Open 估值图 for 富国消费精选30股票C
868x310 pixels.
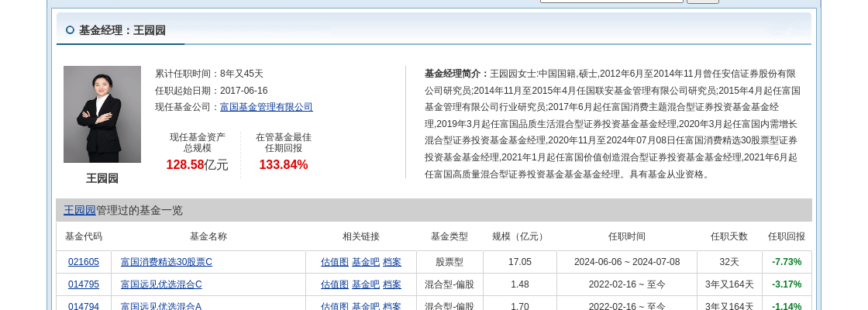click(335, 262)
